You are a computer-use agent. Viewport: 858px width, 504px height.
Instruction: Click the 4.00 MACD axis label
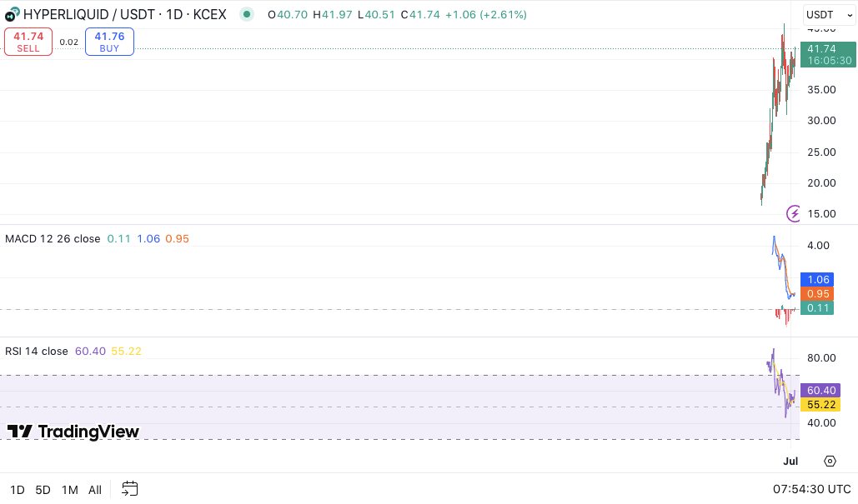tap(818, 246)
